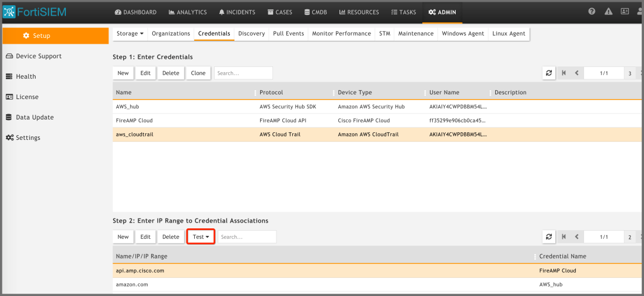Viewport: 644px width, 296px height.
Task: Open the Storage dropdown menu
Action: [129, 34]
